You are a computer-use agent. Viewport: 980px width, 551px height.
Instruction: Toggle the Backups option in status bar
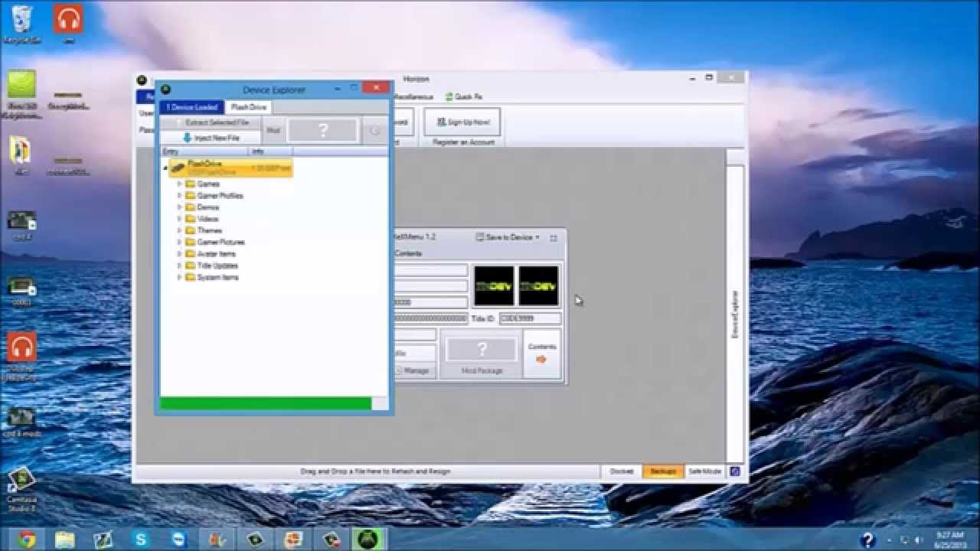click(662, 471)
